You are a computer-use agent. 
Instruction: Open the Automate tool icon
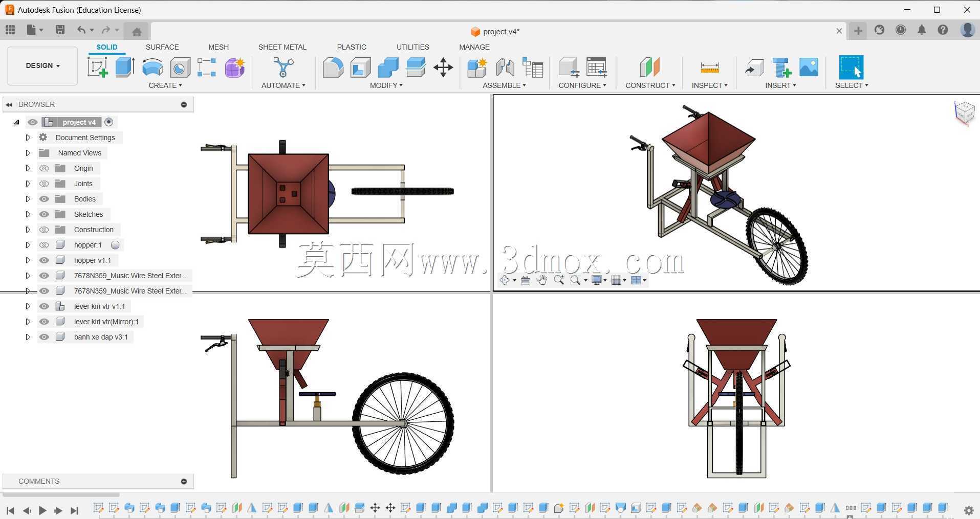283,67
